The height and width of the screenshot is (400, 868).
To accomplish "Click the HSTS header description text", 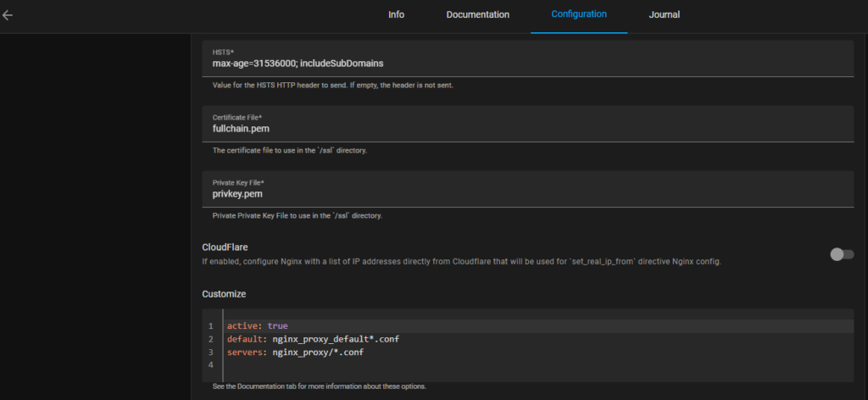I will 333,86.
